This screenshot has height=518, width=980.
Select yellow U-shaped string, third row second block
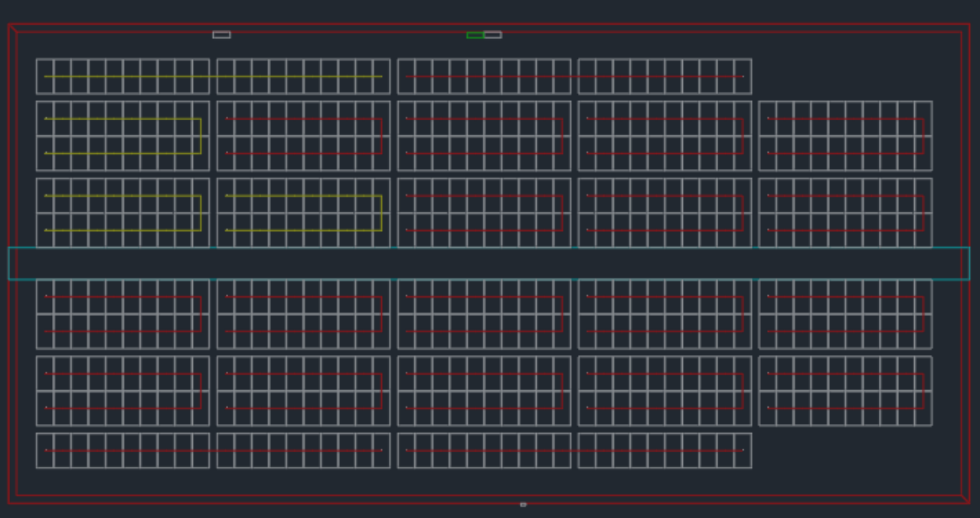[x=381, y=213]
